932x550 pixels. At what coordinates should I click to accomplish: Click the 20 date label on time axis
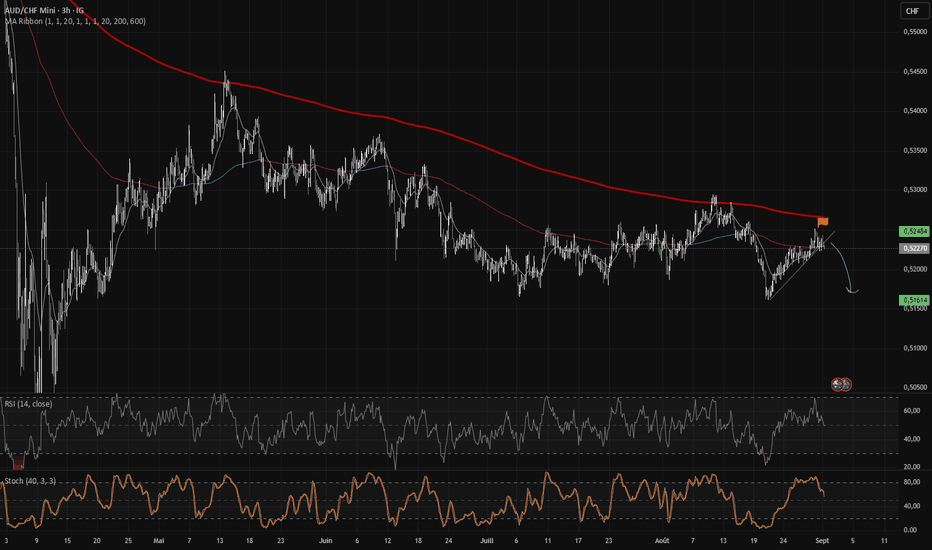97,540
